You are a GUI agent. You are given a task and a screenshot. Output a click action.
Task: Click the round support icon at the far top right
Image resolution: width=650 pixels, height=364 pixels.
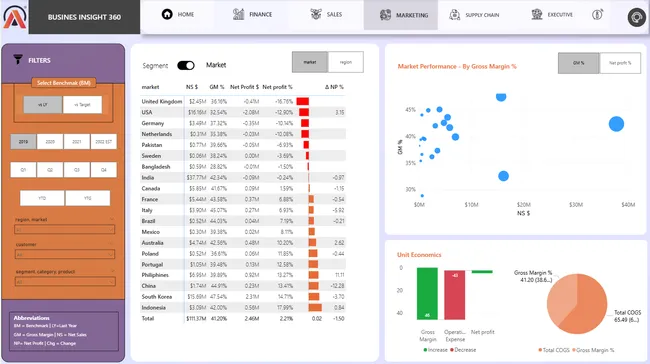click(x=636, y=17)
